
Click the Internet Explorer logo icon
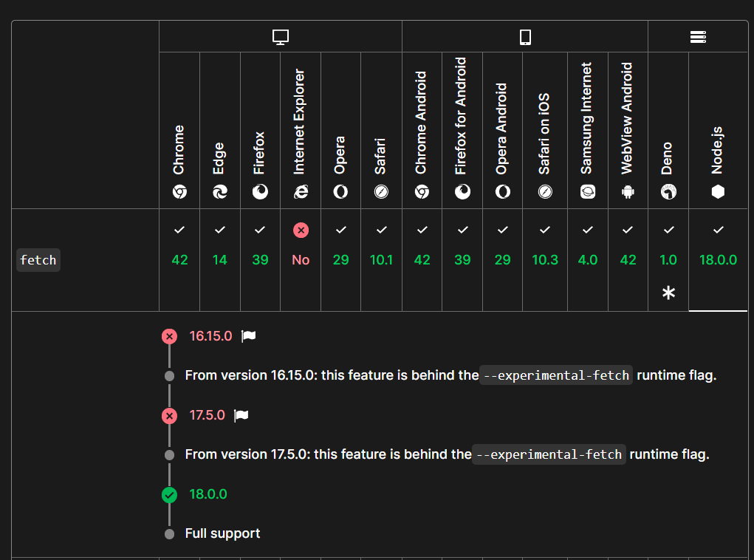[301, 192]
